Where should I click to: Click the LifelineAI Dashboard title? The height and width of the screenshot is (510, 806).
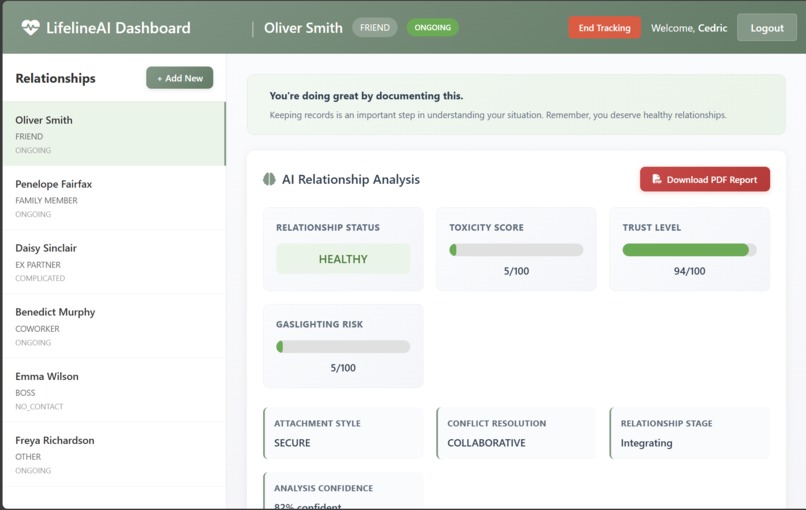click(118, 28)
